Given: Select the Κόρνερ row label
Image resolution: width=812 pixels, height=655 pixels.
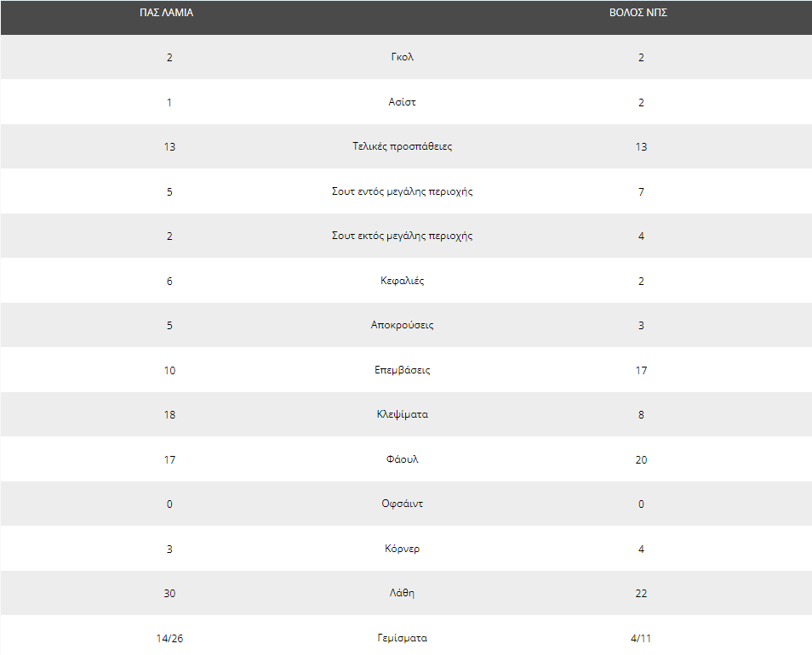Looking at the screenshot, I should click(x=403, y=549).
